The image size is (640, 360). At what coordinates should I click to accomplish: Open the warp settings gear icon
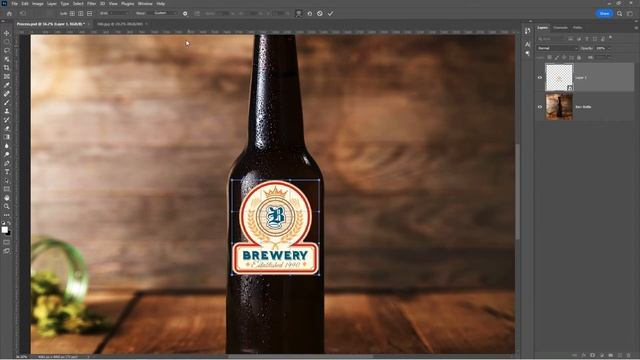(x=185, y=13)
